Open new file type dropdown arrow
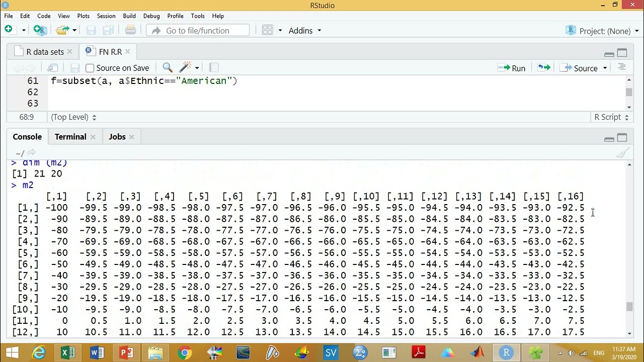Viewport: 644px width, 362px height. click(23, 31)
